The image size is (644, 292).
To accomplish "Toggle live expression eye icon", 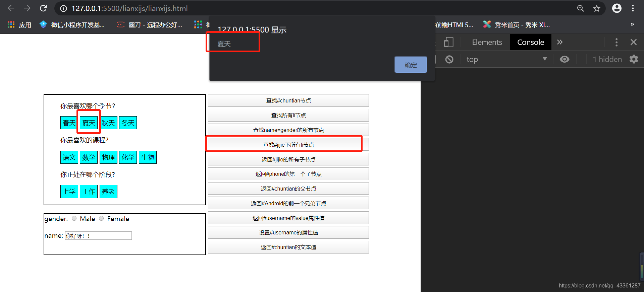I will [565, 59].
